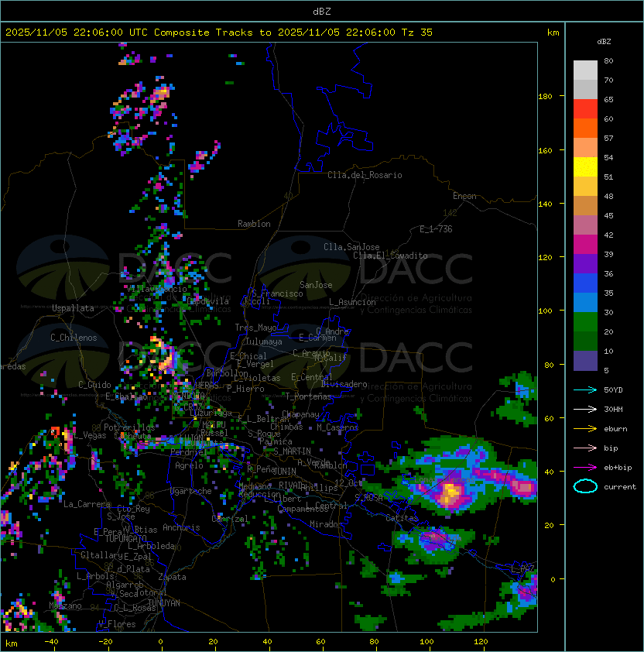Image resolution: width=644 pixels, height=652 pixels.
Task: Pick the magenta 39–42 dBZ swatch
Action: pos(585,245)
